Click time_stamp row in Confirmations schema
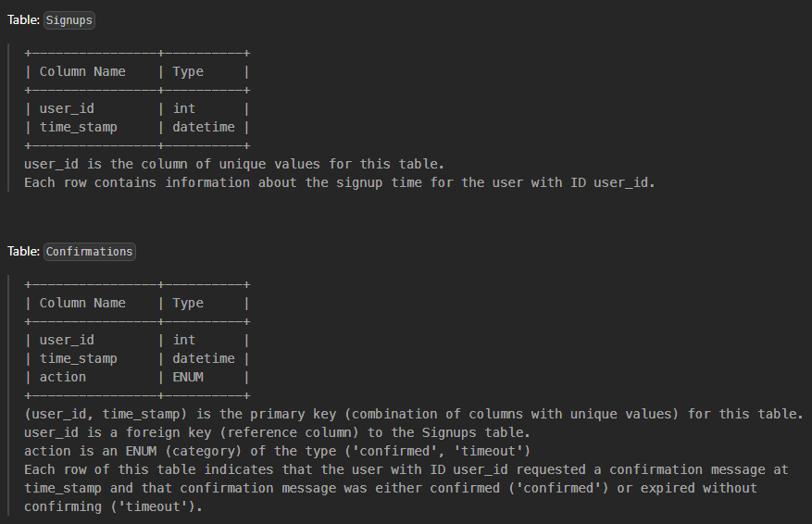This screenshot has width=812, height=524. point(78,358)
